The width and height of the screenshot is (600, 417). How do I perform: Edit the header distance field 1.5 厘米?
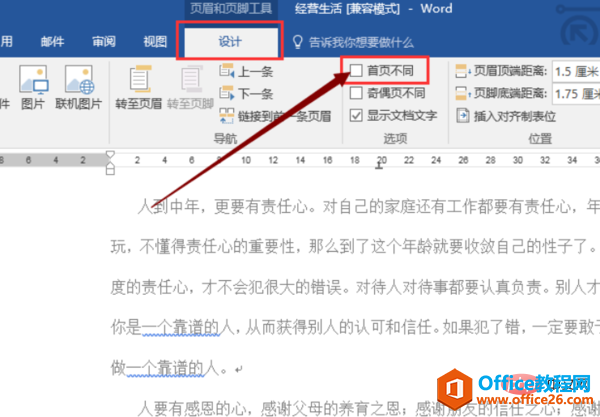576,71
